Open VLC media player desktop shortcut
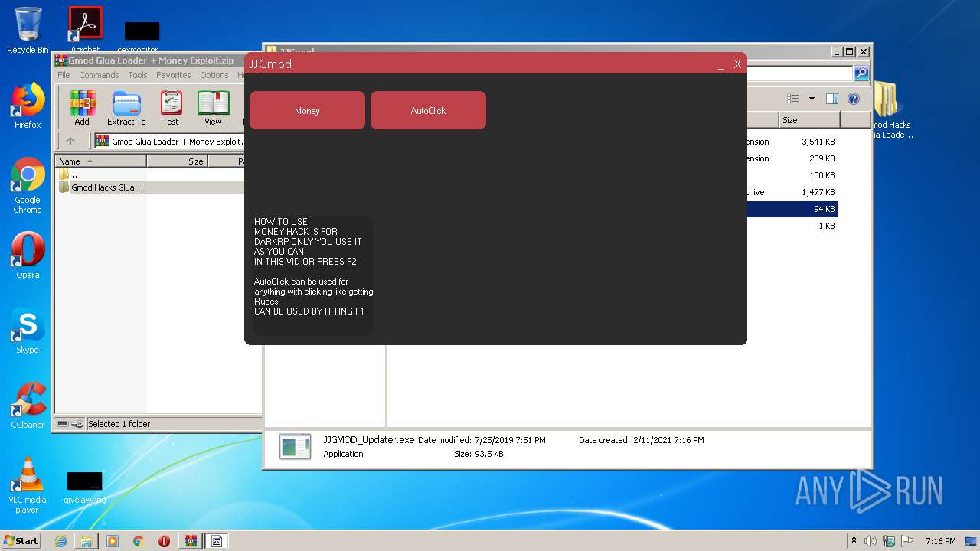Screen dimensions: 980x551 (28, 485)
